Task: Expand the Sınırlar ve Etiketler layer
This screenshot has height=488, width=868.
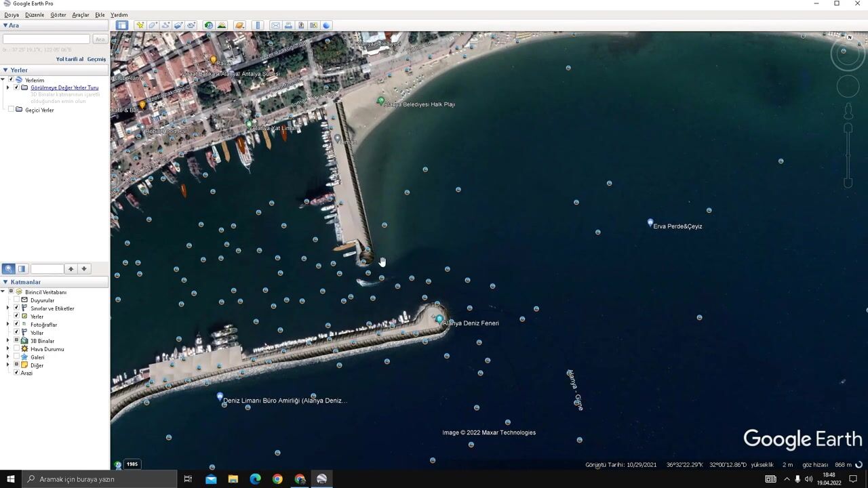Action: coord(8,308)
